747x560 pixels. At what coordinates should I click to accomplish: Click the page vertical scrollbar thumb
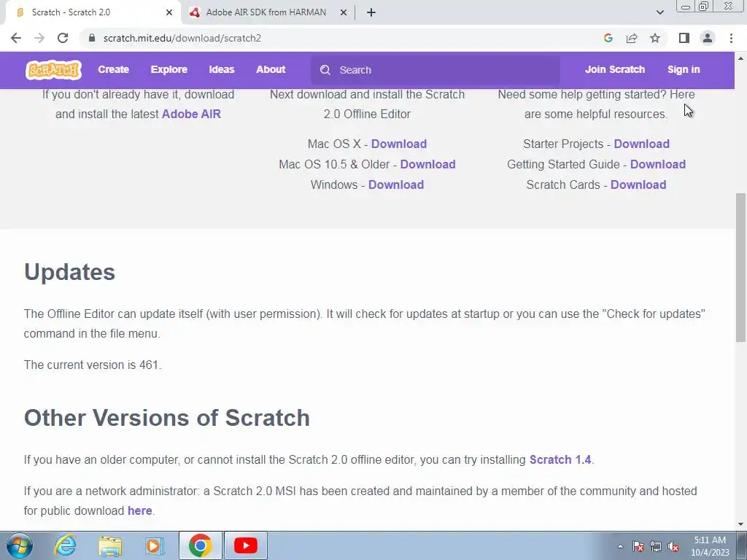click(x=740, y=267)
